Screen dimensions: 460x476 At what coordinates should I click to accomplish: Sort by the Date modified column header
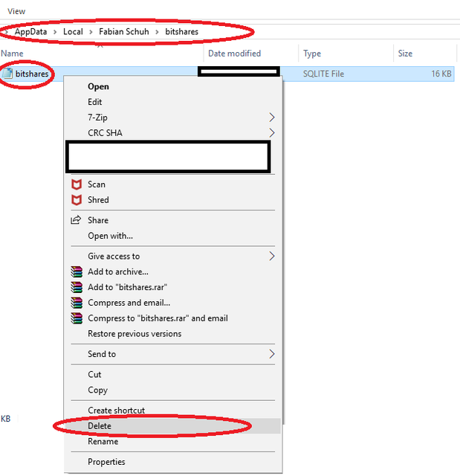[x=234, y=54]
